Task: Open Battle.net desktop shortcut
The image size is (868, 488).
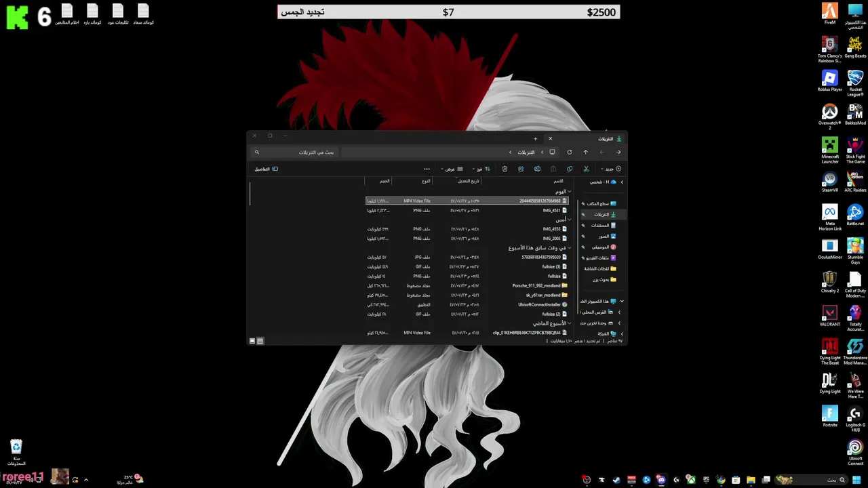Action: [x=855, y=216]
